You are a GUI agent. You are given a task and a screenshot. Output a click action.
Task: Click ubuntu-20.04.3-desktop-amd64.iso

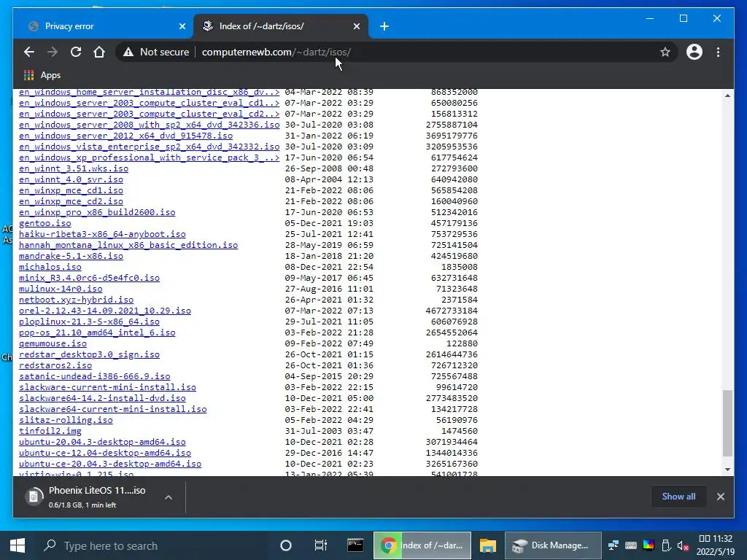tap(102, 443)
